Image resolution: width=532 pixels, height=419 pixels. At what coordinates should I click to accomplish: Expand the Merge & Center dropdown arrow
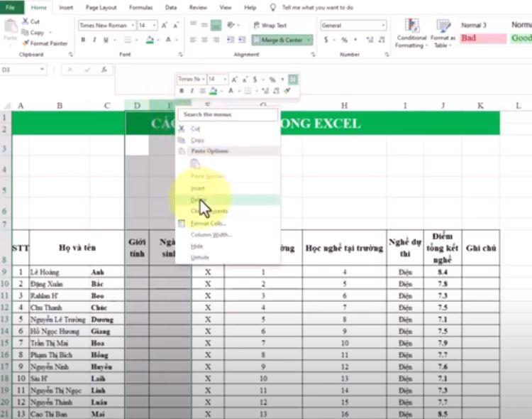(x=309, y=40)
